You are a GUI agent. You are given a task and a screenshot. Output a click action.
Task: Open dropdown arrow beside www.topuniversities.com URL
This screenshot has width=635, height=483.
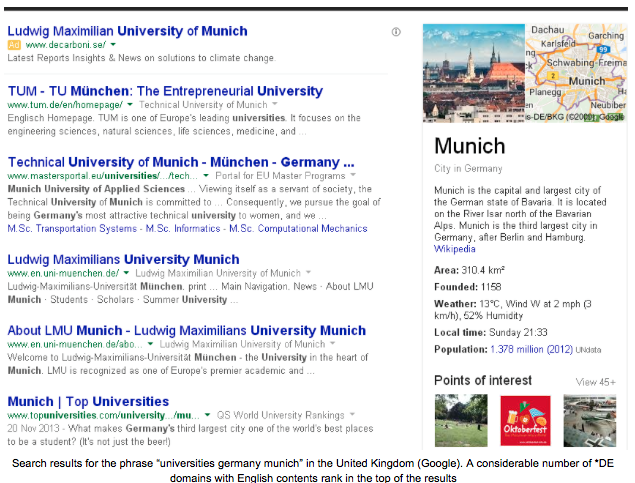pyautogui.click(x=207, y=415)
